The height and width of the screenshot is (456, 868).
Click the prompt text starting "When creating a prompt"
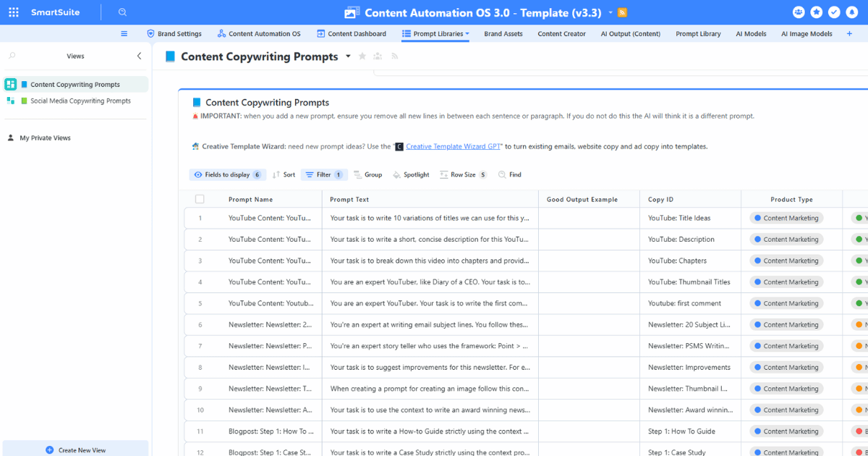pos(430,389)
